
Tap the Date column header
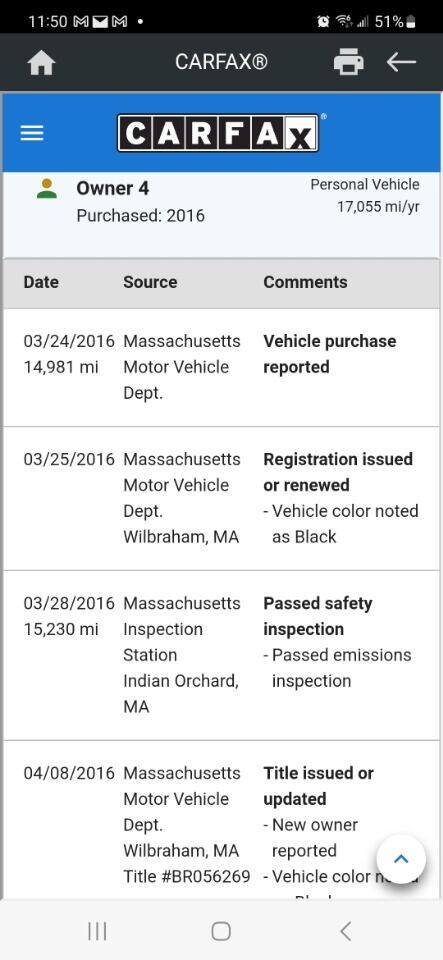tap(41, 282)
